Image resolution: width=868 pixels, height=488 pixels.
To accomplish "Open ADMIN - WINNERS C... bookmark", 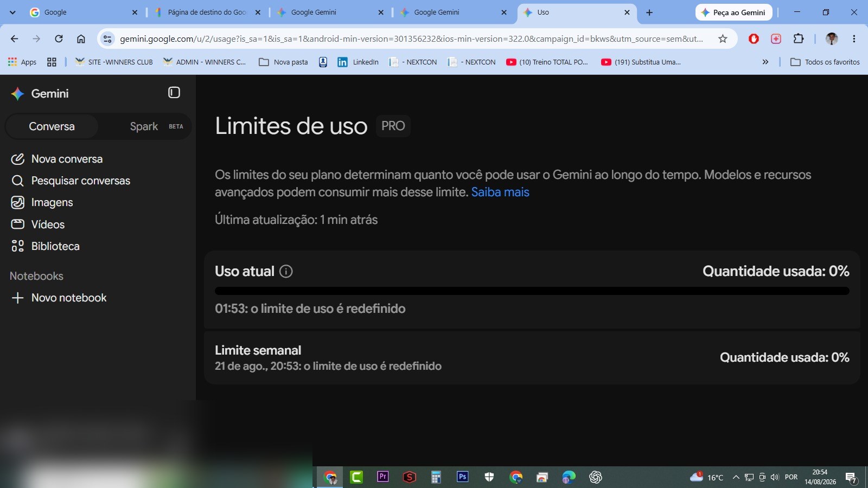I will pos(205,62).
